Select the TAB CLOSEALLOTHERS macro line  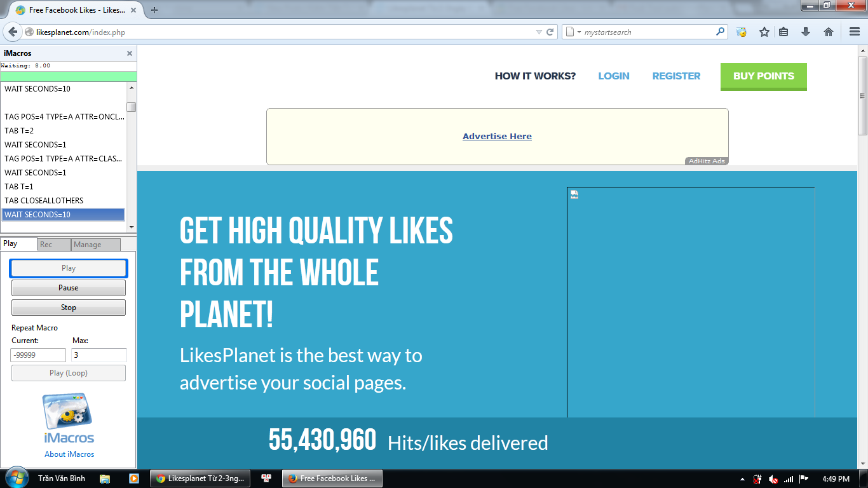63,201
